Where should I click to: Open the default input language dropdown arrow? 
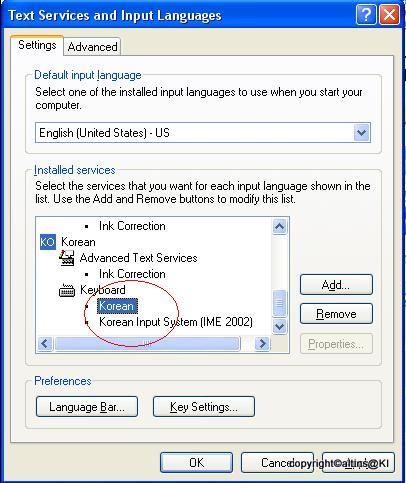tap(362, 133)
